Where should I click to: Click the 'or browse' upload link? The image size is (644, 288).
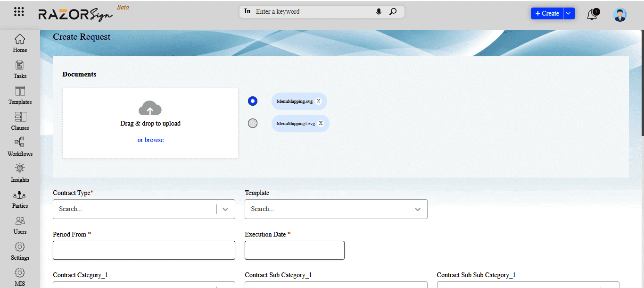click(x=150, y=140)
